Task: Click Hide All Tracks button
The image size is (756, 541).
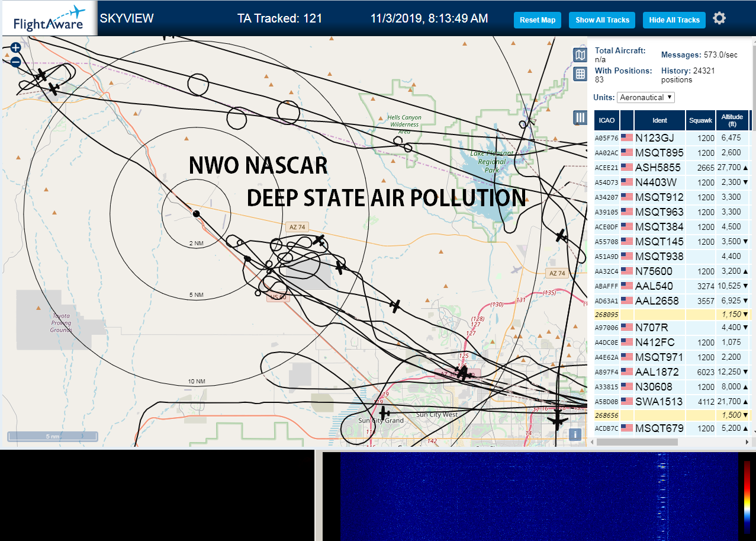Action: (674, 20)
